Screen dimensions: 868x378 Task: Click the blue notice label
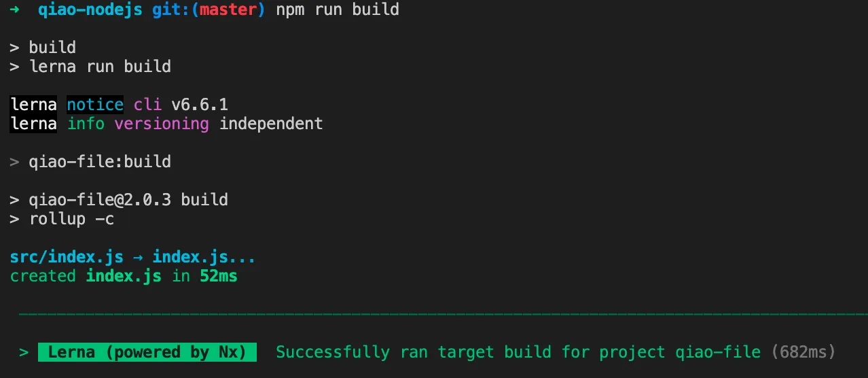(95, 105)
